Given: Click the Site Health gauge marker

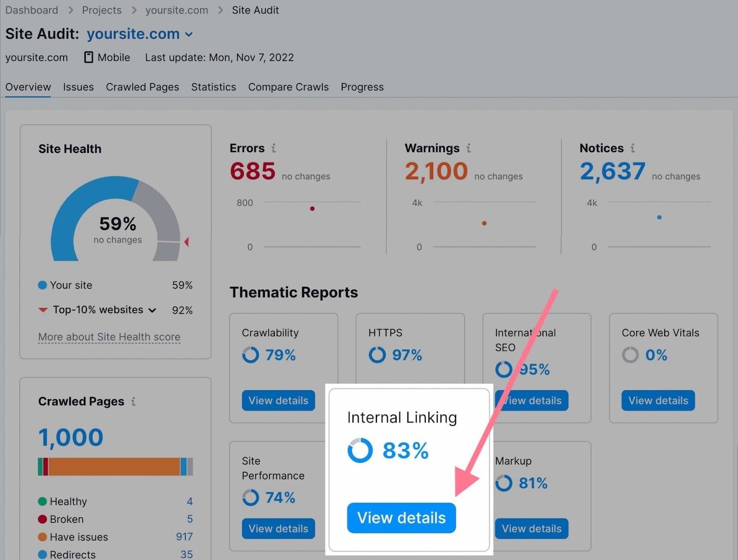Looking at the screenshot, I should 186,240.
